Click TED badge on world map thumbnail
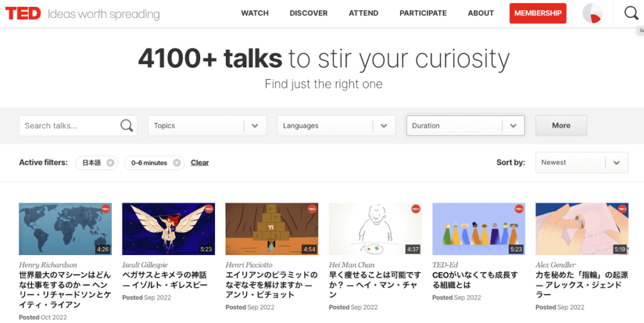This screenshot has width=644, height=323. pos(106,209)
